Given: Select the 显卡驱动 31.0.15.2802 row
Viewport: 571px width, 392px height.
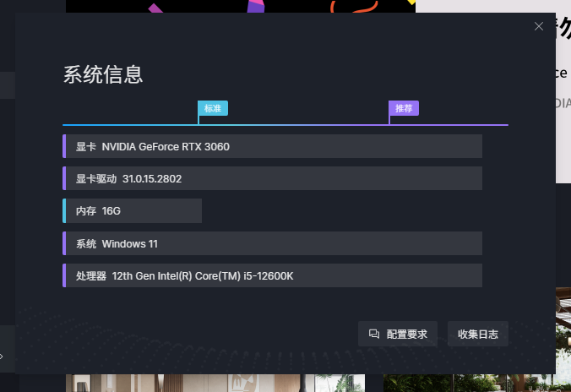Looking at the screenshot, I should 273,178.
